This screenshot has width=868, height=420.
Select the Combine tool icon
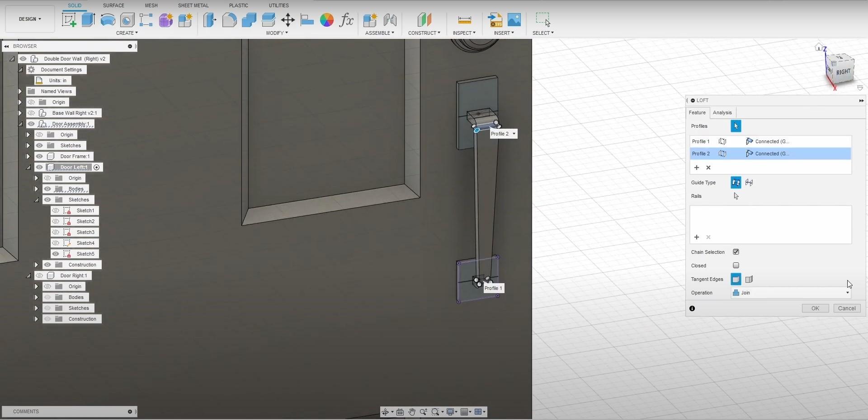[x=249, y=20]
